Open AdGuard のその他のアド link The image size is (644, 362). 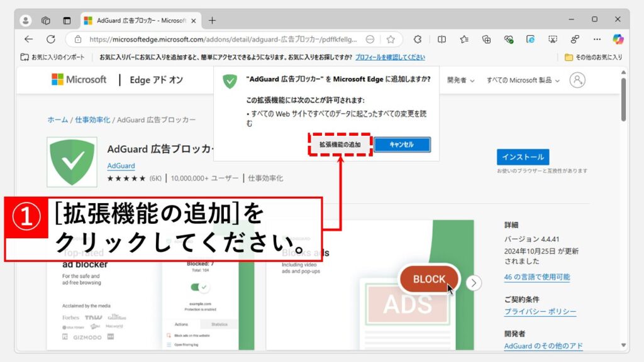pyautogui.click(x=543, y=346)
